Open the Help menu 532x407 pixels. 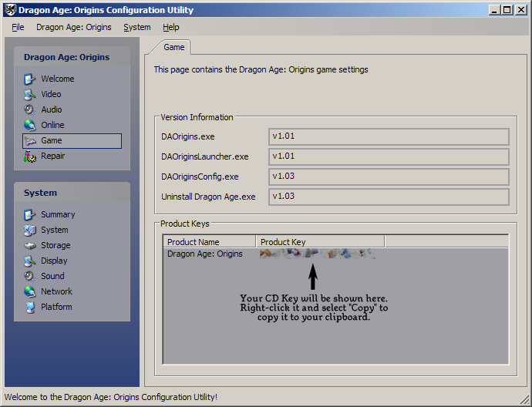pos(170,27)
